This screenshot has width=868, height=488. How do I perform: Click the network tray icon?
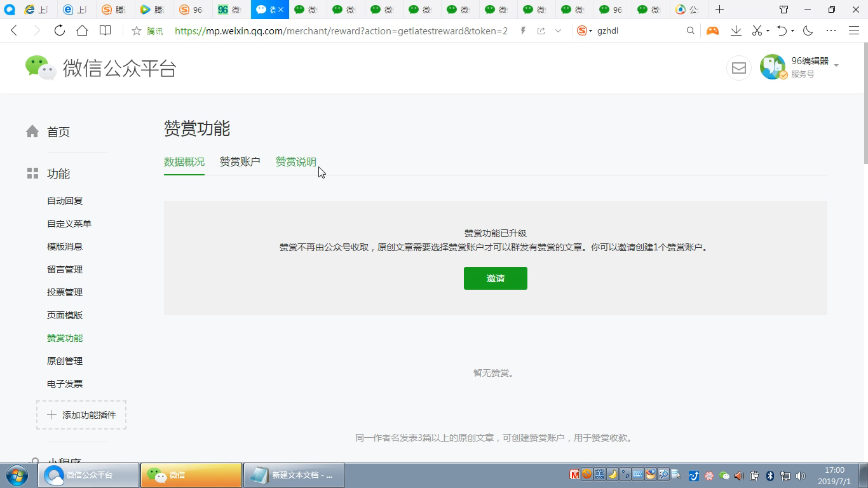785,475
